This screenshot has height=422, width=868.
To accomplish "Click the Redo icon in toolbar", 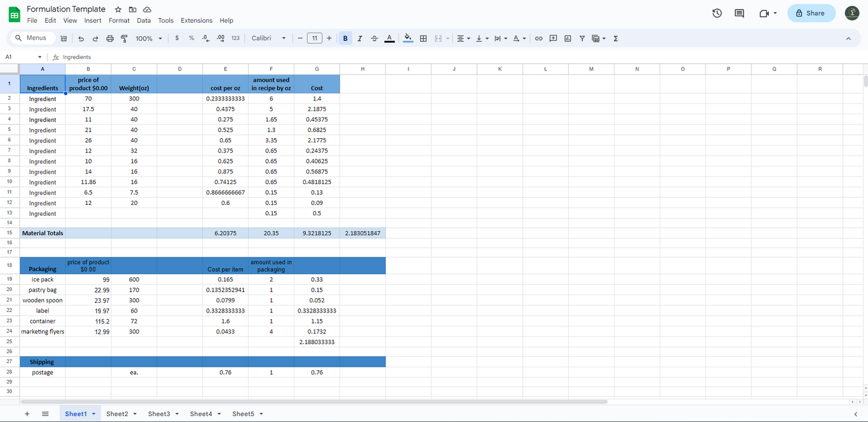I will [x=95, y=38].
